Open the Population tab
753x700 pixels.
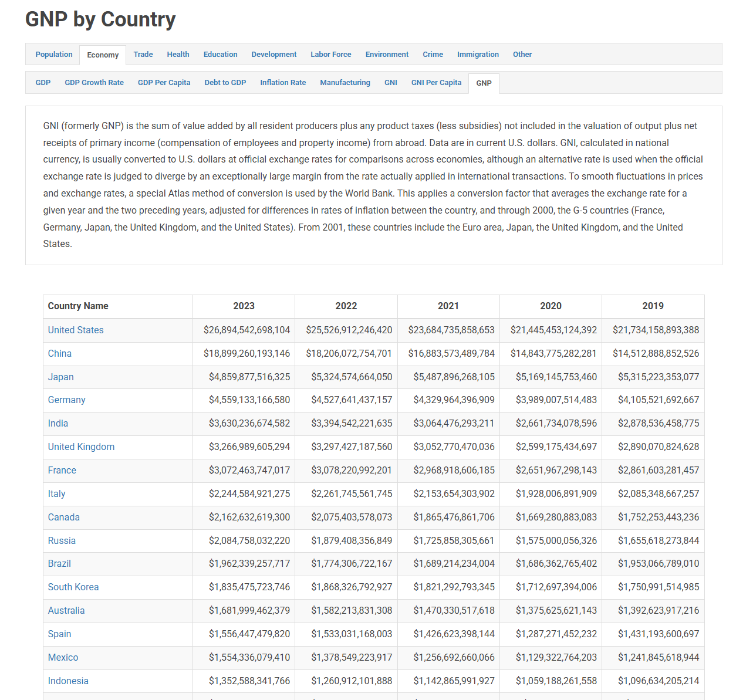54,55
